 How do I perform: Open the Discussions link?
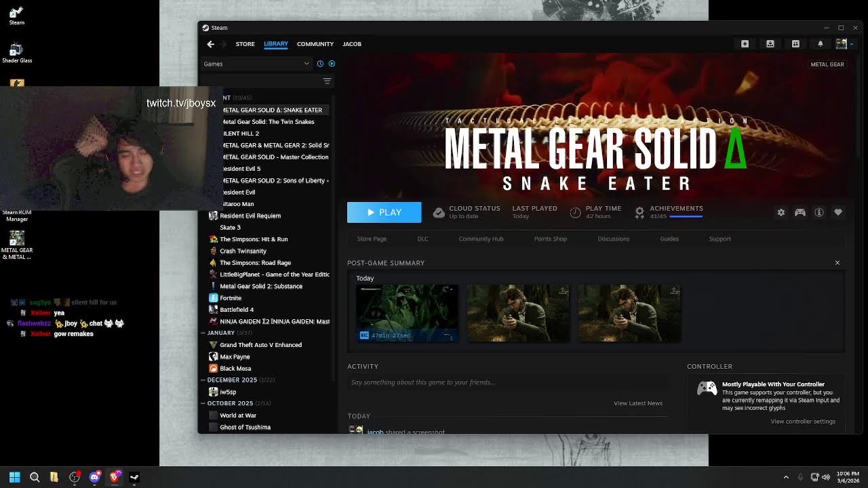click(x=614, y=239)
